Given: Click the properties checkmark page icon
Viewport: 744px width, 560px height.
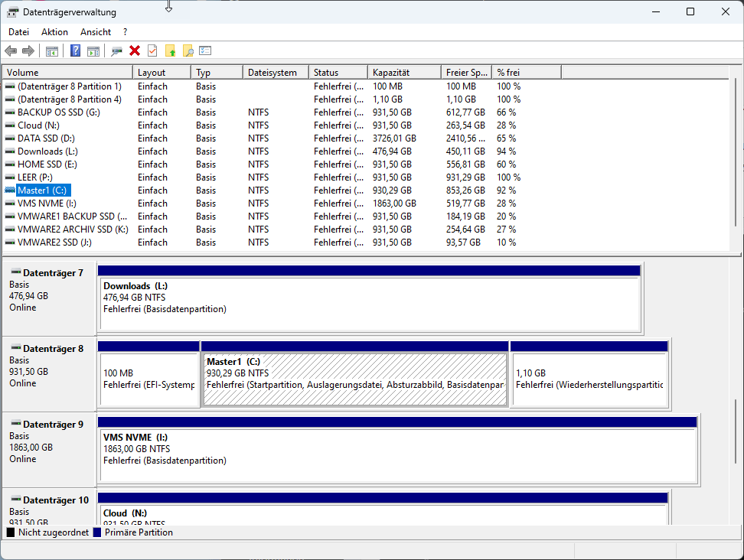Looking at the screenshot, I should coord(152,50).
